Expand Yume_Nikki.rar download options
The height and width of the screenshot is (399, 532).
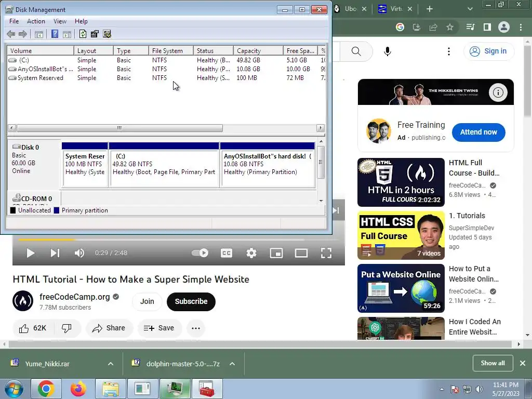coord(111,364)
